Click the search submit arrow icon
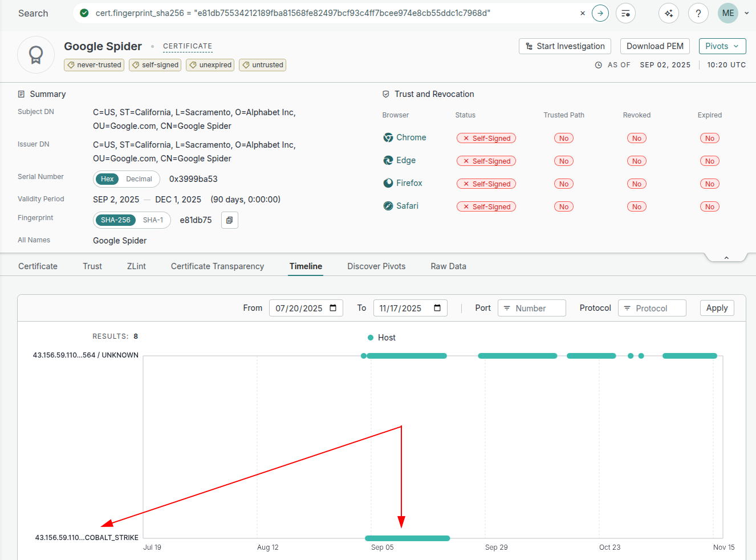 pyautogui.click(x=600, y=13)
